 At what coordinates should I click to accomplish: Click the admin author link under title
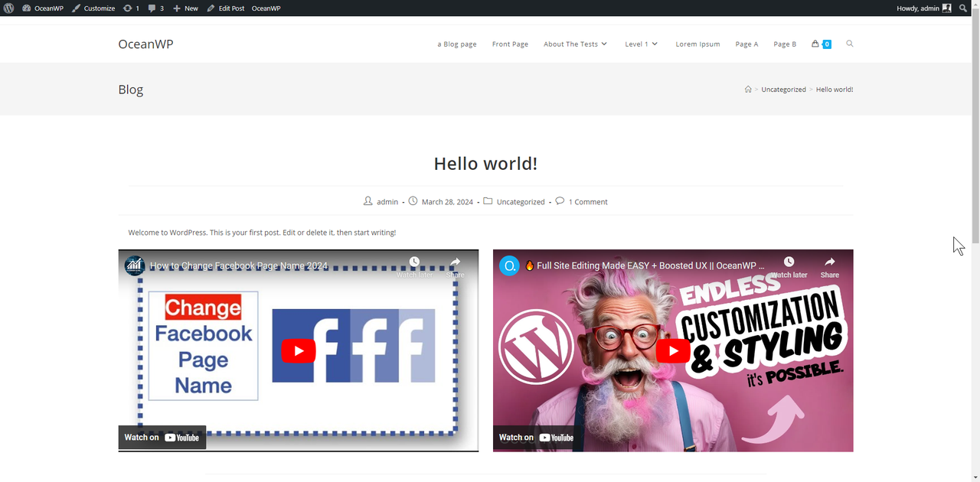(387, 202)
